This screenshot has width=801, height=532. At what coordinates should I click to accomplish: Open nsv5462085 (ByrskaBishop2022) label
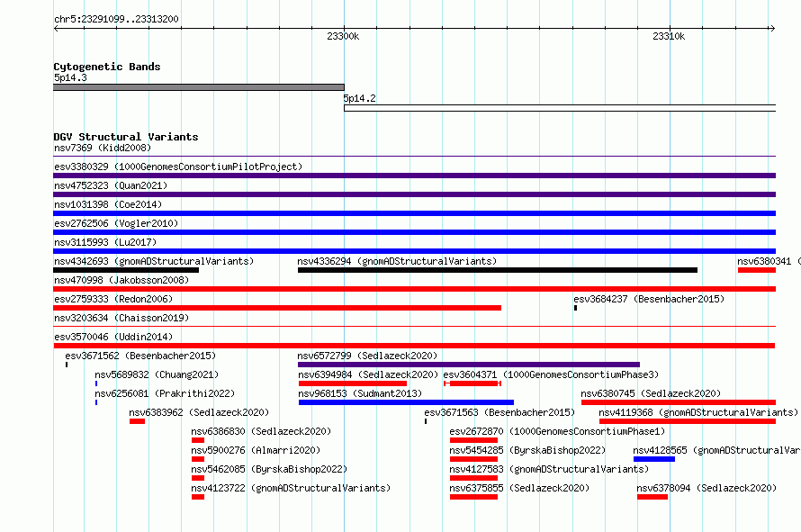pyautogui.click(x=269, y=470)
